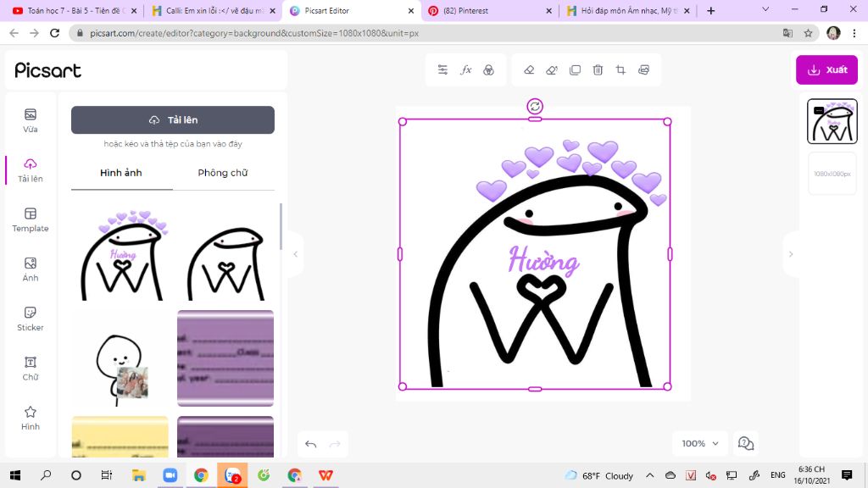The image size is (868, 488).
Task: Open the Chrome three-dot menu
Action: (854, 33)
